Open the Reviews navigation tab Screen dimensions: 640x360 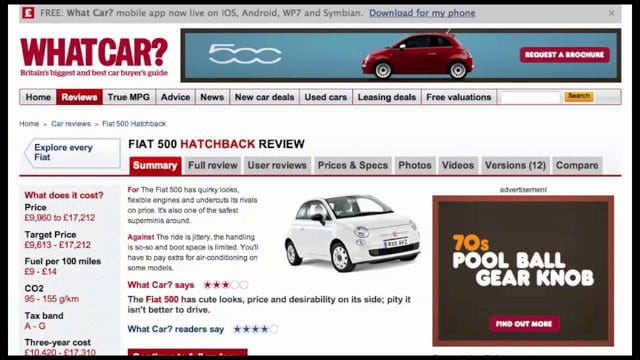click(x=79, y=97)
